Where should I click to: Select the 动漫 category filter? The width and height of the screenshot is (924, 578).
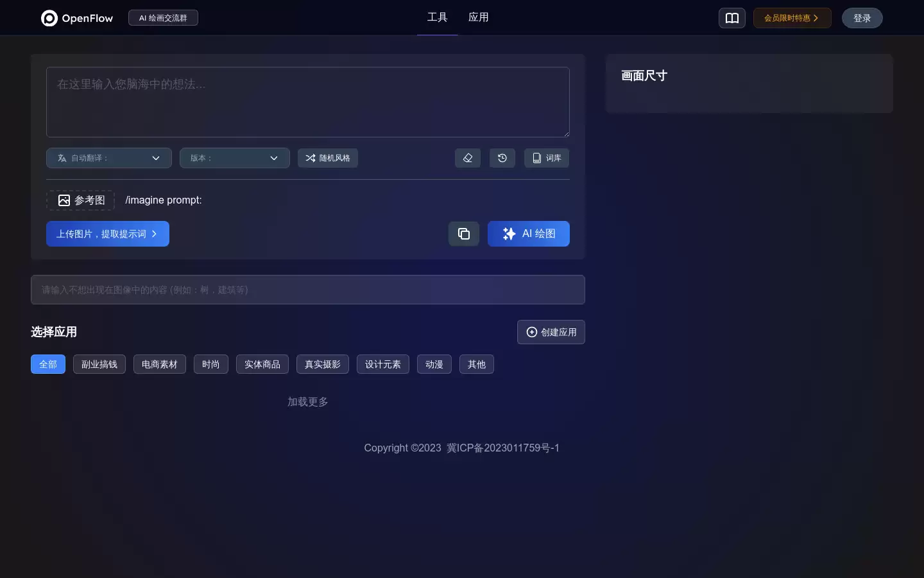point(434,364)
